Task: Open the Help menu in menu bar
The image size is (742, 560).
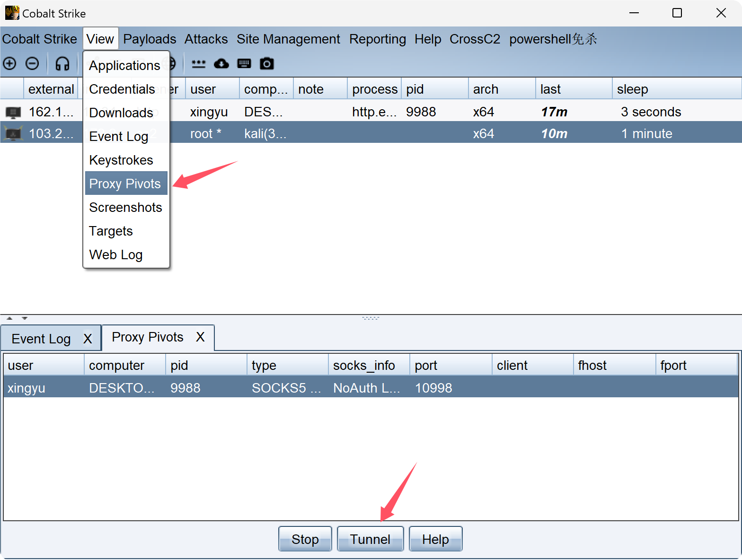Action: coord(428,39)
